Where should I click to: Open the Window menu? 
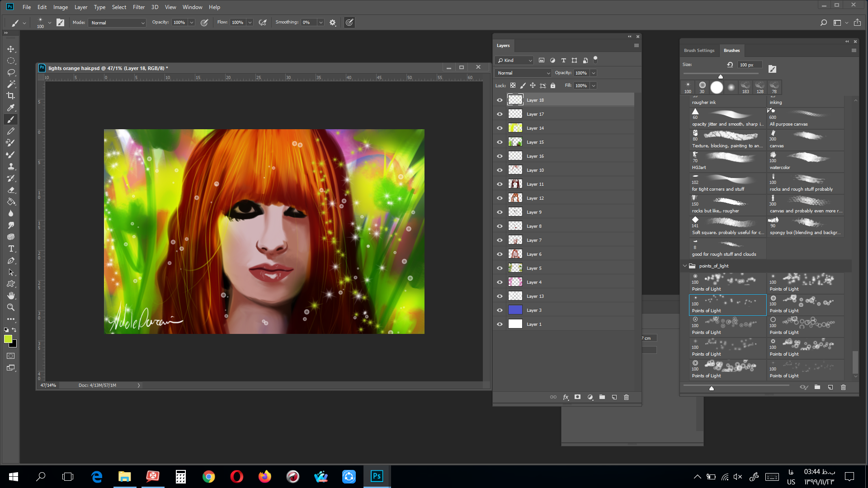(193, 7)
